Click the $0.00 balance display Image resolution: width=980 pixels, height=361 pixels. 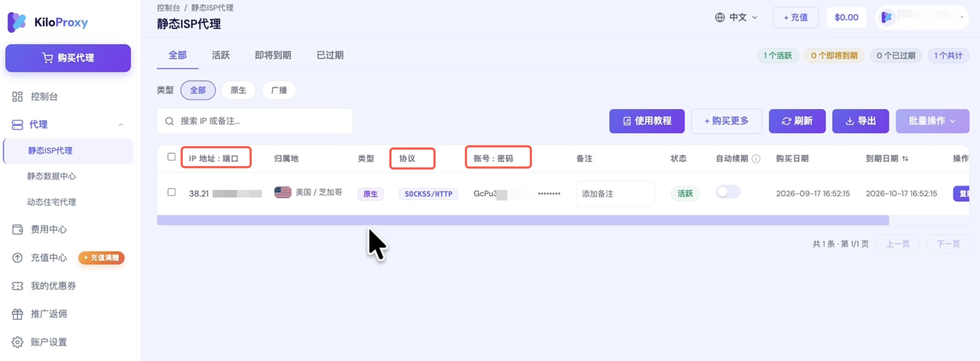tap(847, 17)
